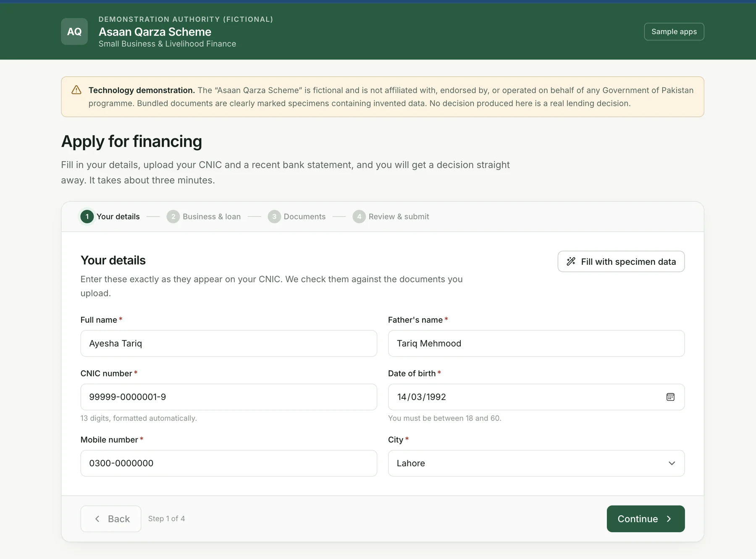Image resolution: width=756 pixels, height=559 pixels.
Task: Click 'DEMONSTRATION AUTHORITY (FICTIONAL)' label
Action: pos(186,19)
